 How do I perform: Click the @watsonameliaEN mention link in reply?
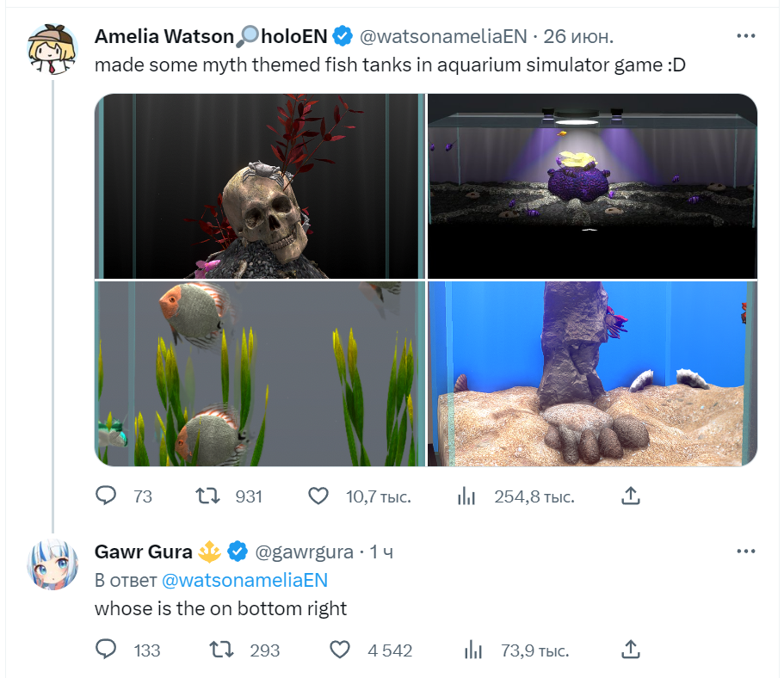point(244,580)
